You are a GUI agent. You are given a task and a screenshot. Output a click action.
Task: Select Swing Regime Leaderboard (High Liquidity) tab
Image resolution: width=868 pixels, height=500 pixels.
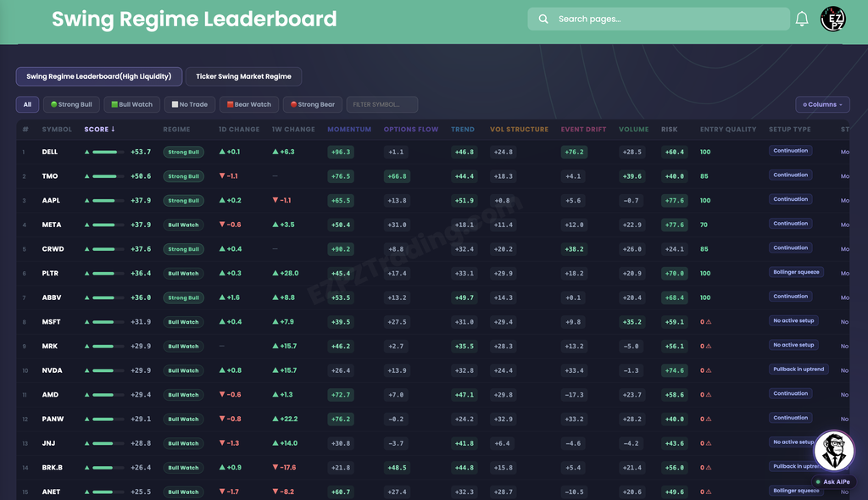(99, 76)
